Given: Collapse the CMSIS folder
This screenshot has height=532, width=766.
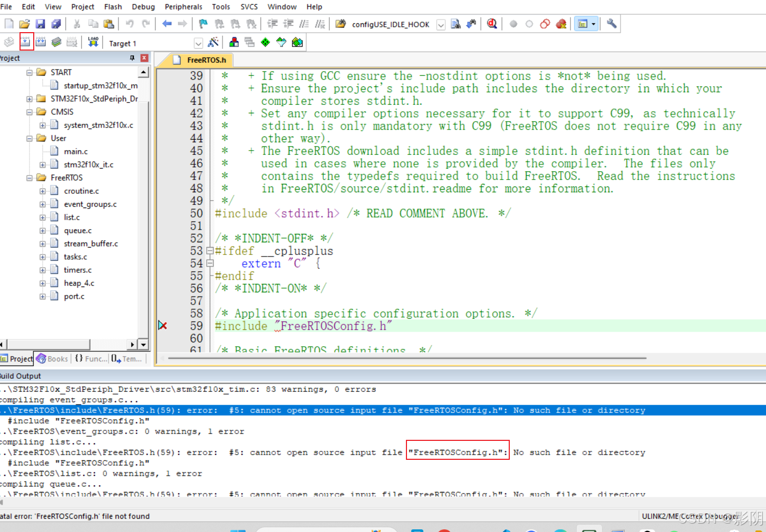Looking at the screenshot, I should tap(30, 112).
